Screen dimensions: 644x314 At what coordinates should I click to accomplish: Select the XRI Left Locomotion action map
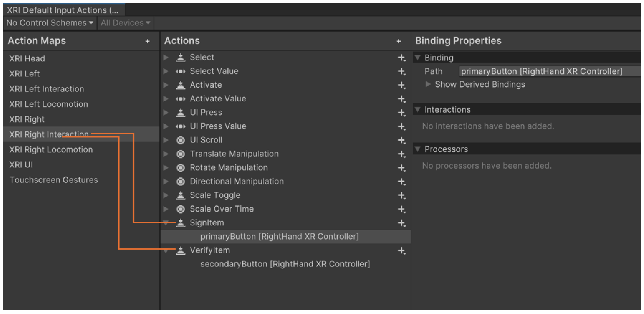pos(48,104)
